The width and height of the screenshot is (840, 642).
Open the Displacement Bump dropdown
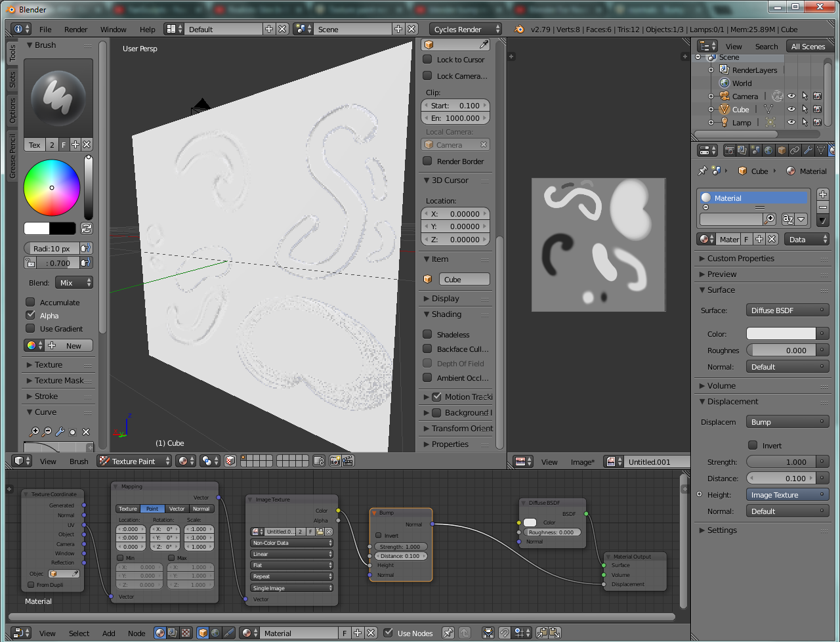787,422
